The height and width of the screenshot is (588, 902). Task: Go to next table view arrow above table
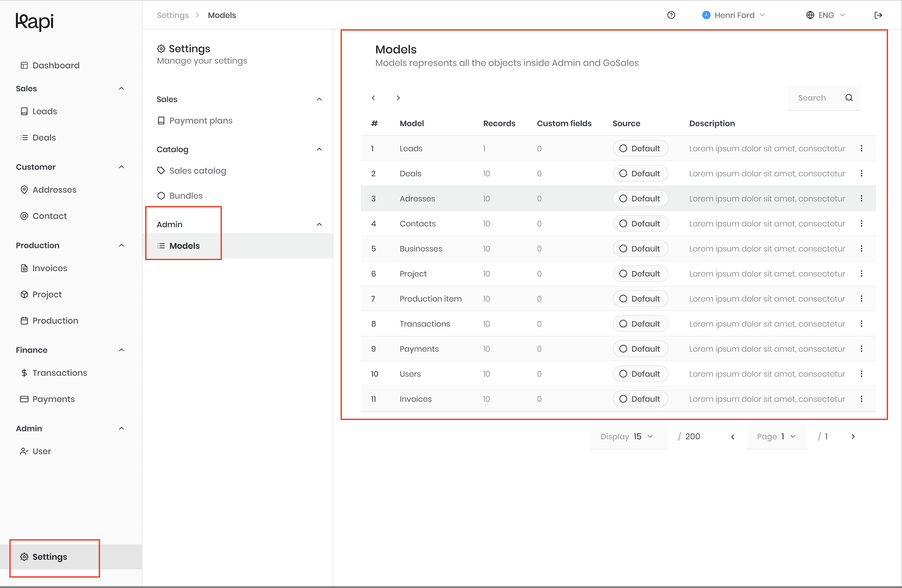(398, 98)
